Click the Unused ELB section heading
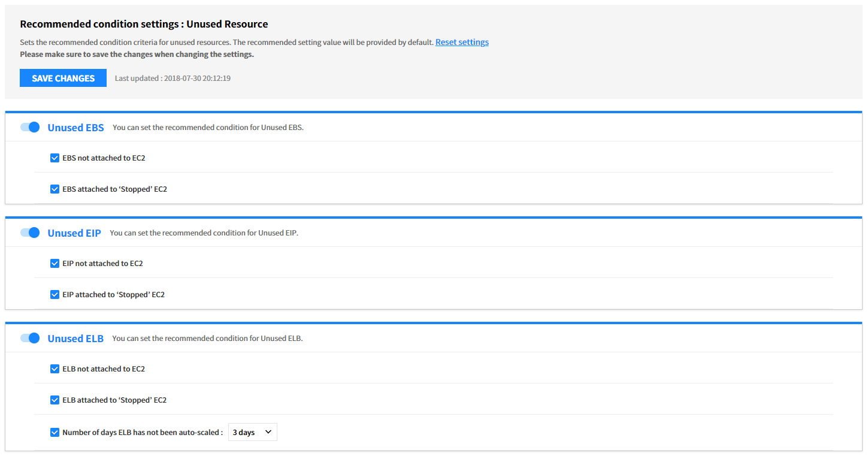The height and width of the screenshot is (456, 868). pyautogui.click(x=75, y=339)
